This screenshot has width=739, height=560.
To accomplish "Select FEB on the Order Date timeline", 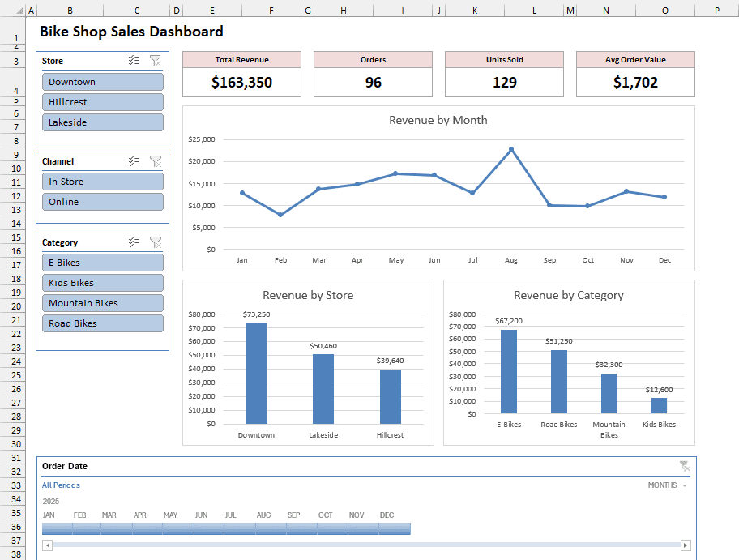I will point(87,529).
